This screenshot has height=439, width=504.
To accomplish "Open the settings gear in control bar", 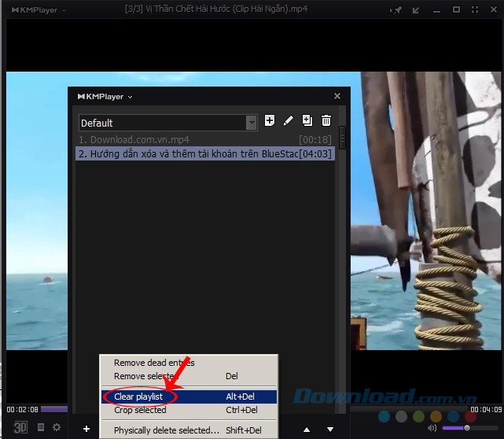I will tap(57, 427).
